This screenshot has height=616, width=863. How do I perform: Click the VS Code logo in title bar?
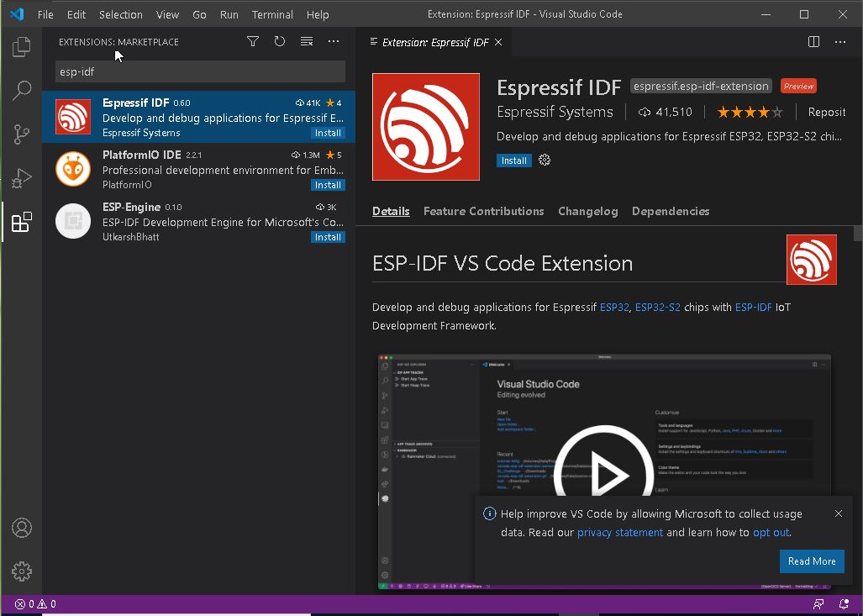coord(17,13)
